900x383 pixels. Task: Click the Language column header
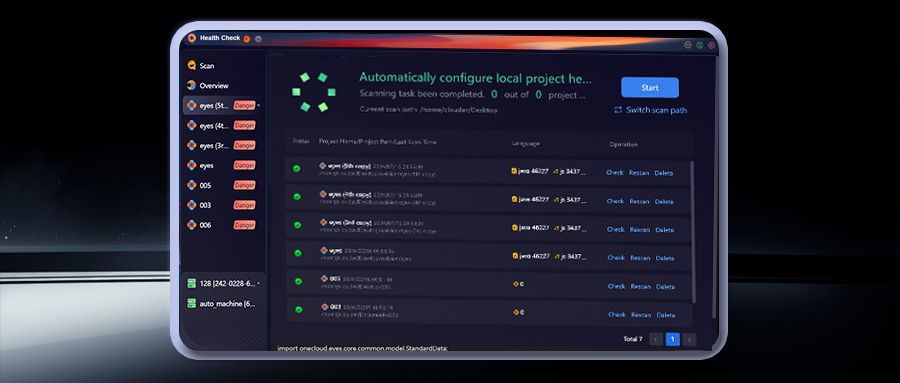(525, 144)
